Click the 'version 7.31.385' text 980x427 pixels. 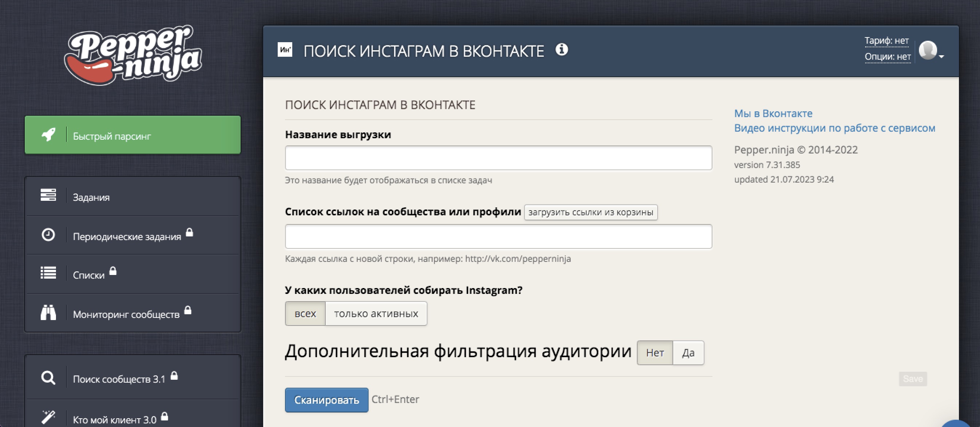click(x=767, y=165)
